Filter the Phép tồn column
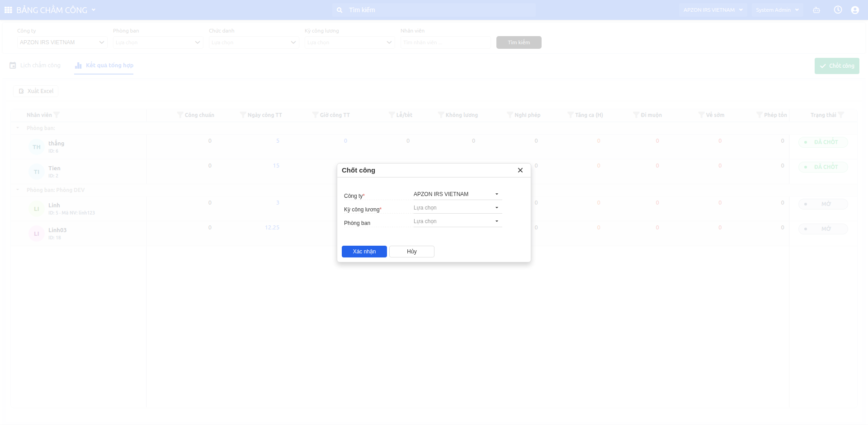 pos(759,115)
